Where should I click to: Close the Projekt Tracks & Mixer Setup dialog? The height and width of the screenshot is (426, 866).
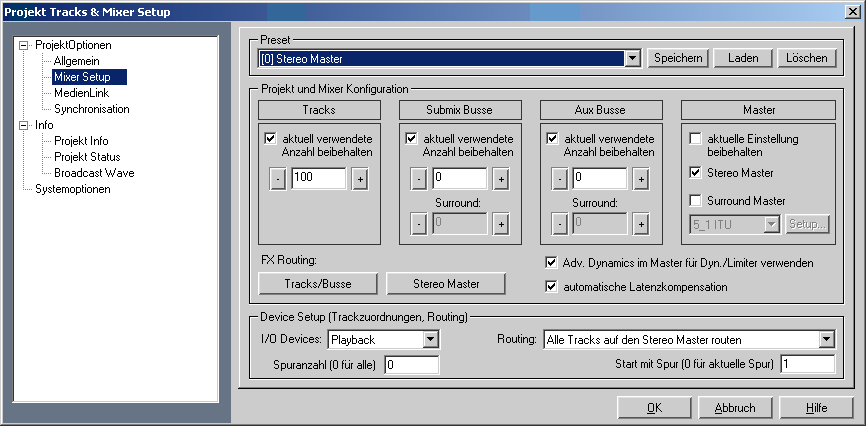[x=853, y=11]
